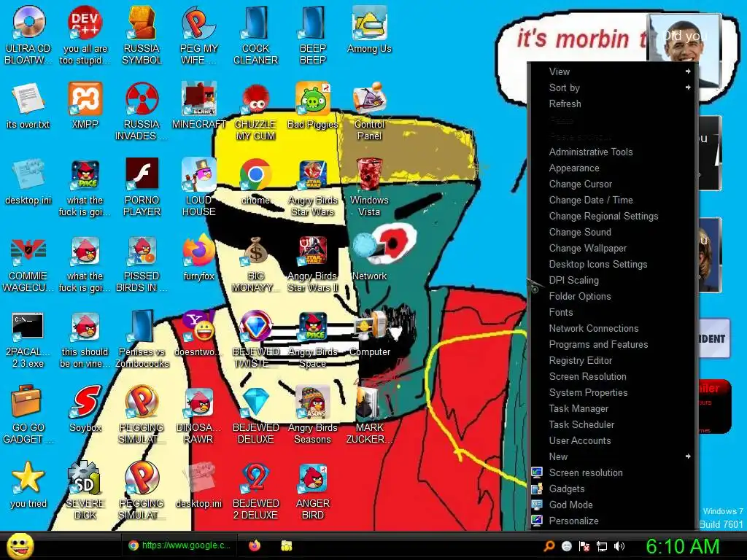Expand the View submenu
The height and width of the screenshot is (560, 747).
click(614, 71)
